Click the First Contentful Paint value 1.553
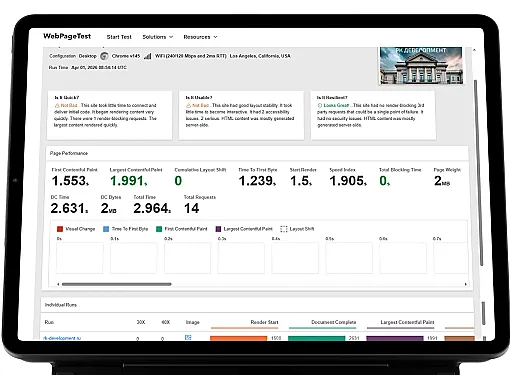Screen dimensions: 510x375 point(70,181)
